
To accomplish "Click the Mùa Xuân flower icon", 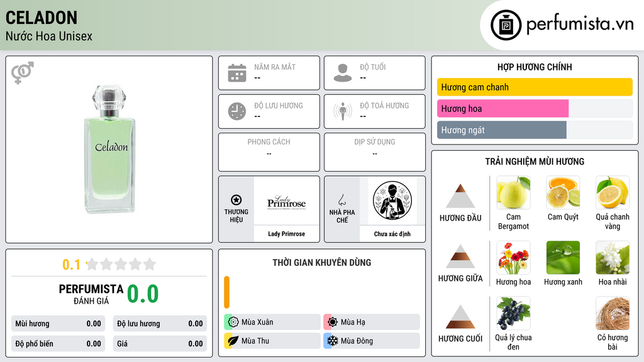I will (233, 322).
